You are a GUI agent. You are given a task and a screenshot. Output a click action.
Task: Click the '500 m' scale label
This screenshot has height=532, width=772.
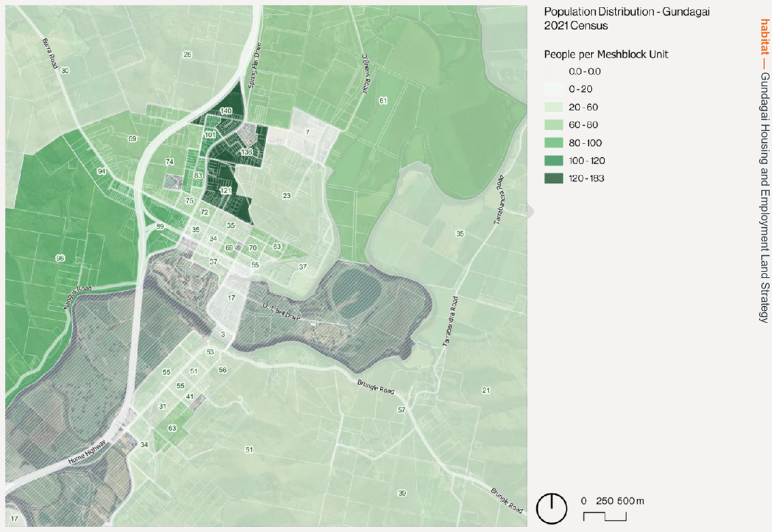[x=630, y=501]
